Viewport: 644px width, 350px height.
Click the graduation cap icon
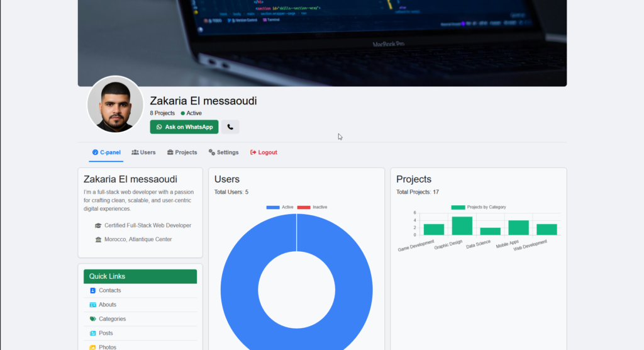pos(98,225)
